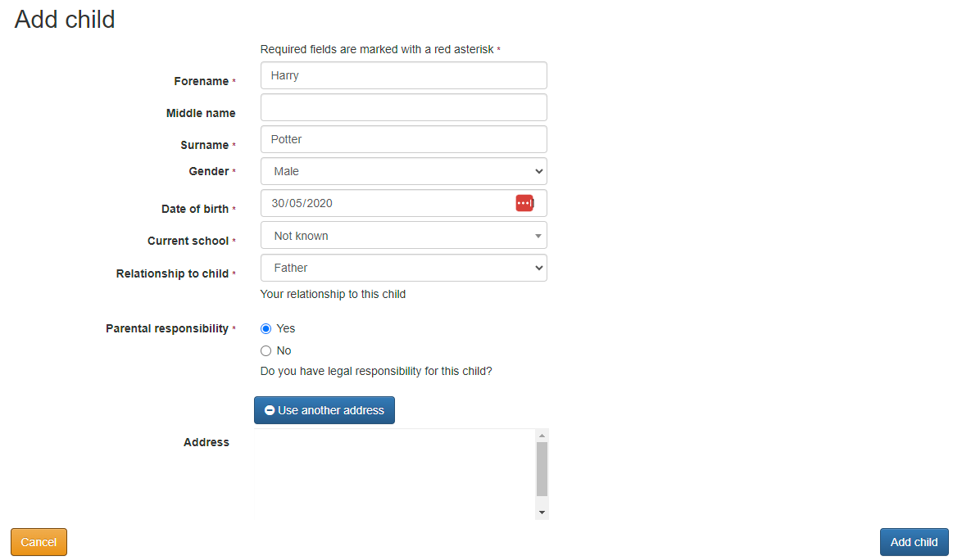Image resolution: width=953 pixels, height=560 pixels.
Task: Click the empty Middle name field
Action: (x=403, y=107)
